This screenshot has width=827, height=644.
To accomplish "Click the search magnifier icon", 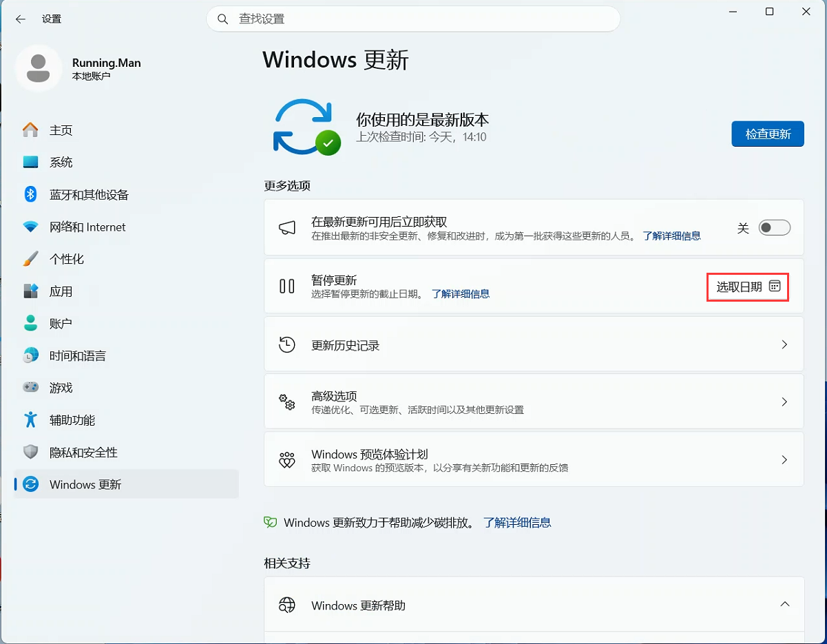I will click(x=222, y=19).
